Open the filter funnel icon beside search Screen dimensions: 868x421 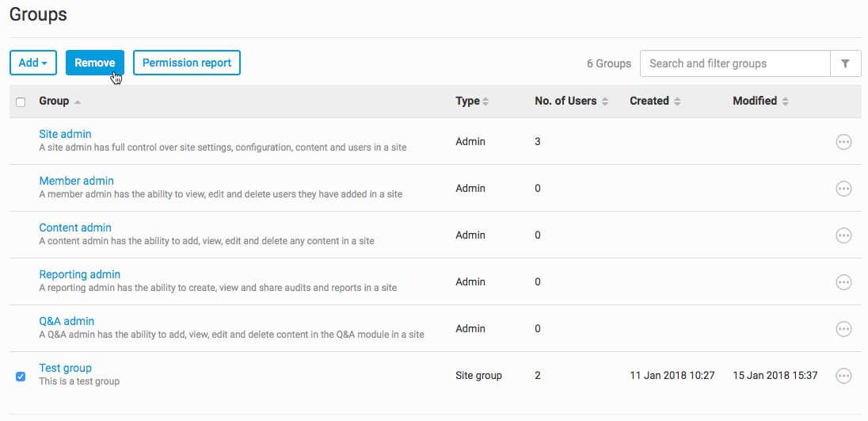tap(845, 63)
